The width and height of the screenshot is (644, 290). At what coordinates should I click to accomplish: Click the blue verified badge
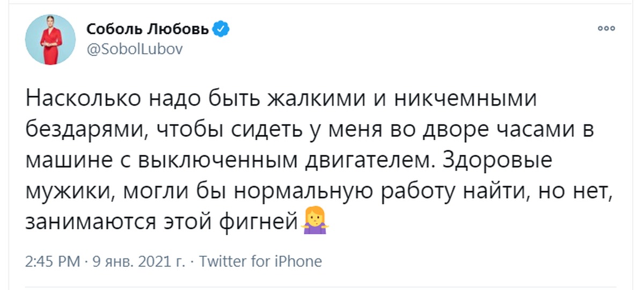click(222, 29)
